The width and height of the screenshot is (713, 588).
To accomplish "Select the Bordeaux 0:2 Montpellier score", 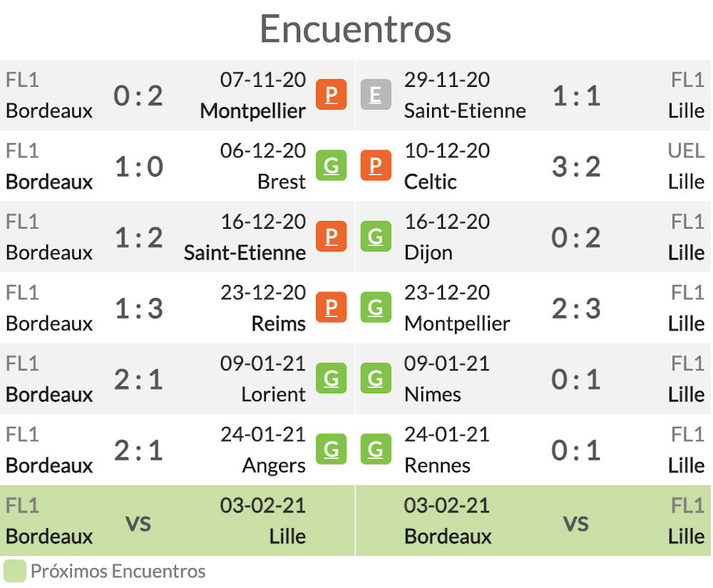I will [138, 96].
